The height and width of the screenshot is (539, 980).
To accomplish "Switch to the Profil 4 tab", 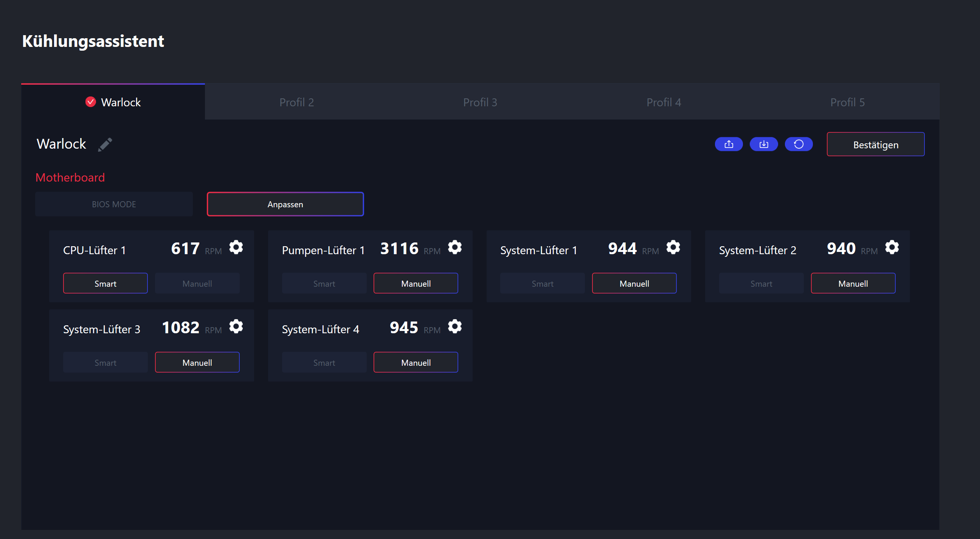I will tap(664, 103).
